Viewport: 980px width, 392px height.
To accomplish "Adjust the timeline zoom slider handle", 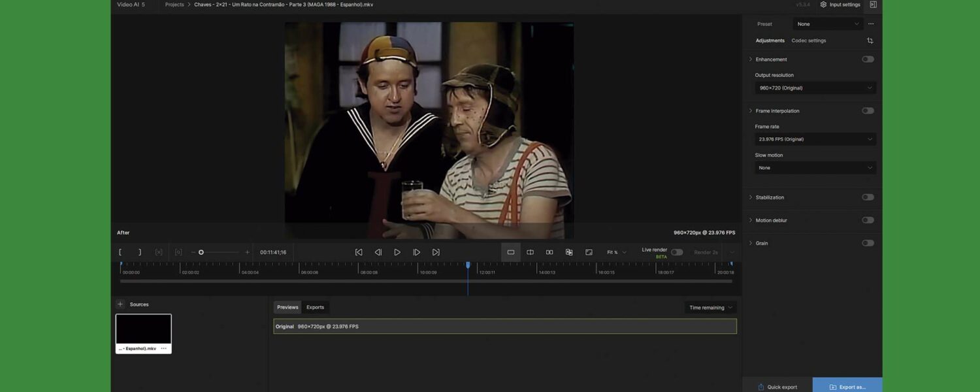I will pos(201,252).
